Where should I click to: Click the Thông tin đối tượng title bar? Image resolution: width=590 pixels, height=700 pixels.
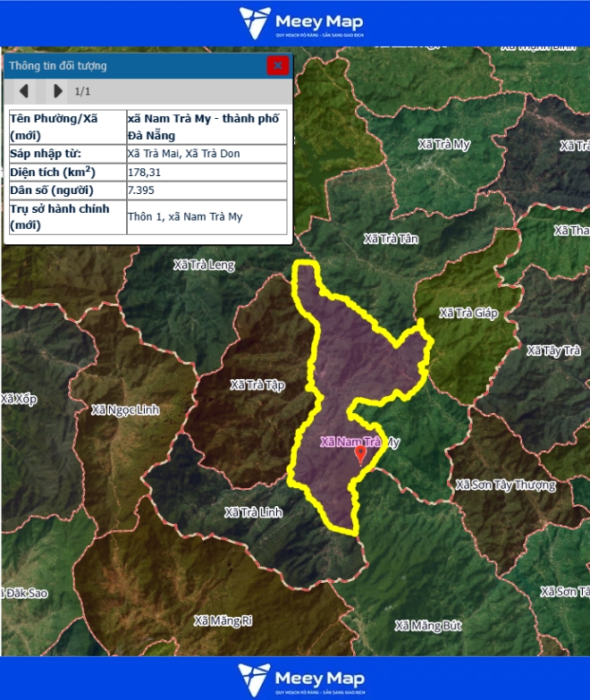[134, 65]
